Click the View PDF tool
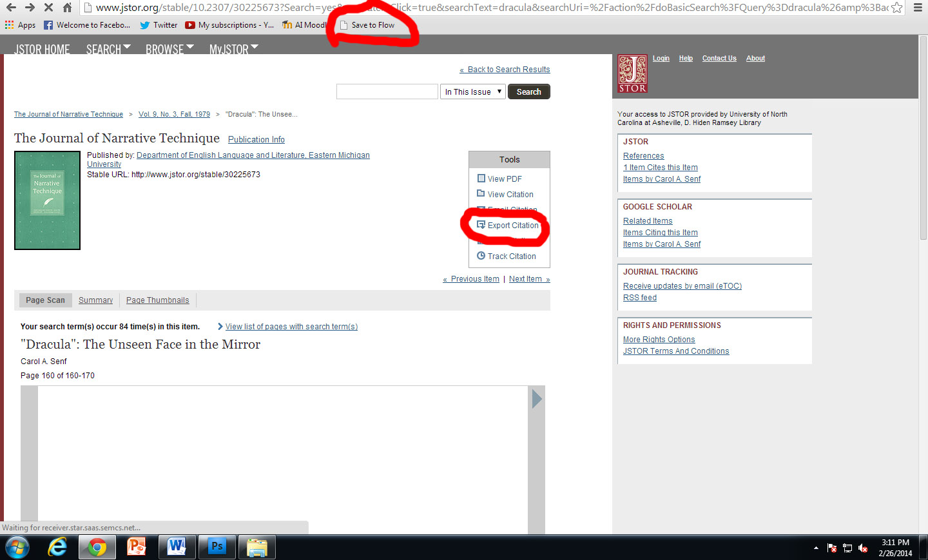The height and width of the screenshot is (560, 928). click(x=499, y=179)
